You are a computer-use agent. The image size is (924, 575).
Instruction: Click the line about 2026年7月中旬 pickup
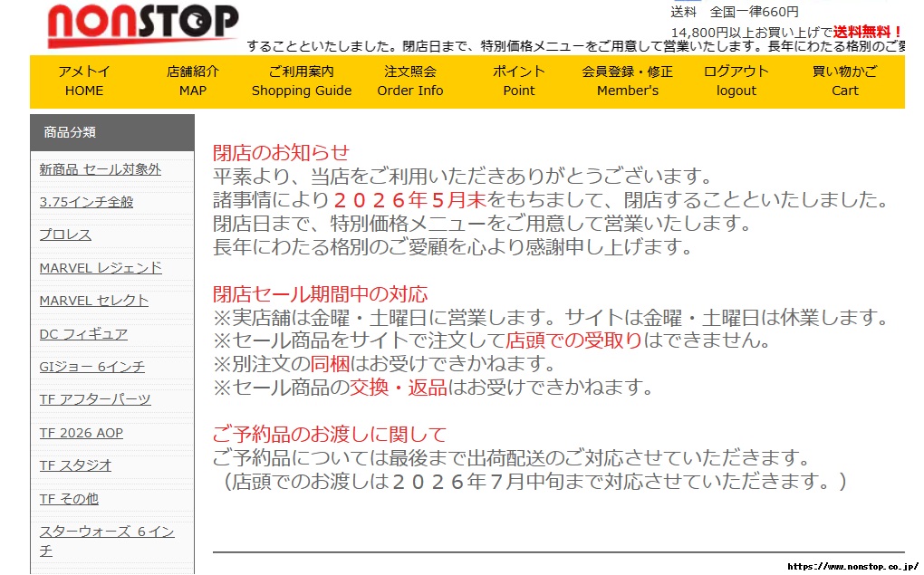pyautogui.click(x=534, y=482)
